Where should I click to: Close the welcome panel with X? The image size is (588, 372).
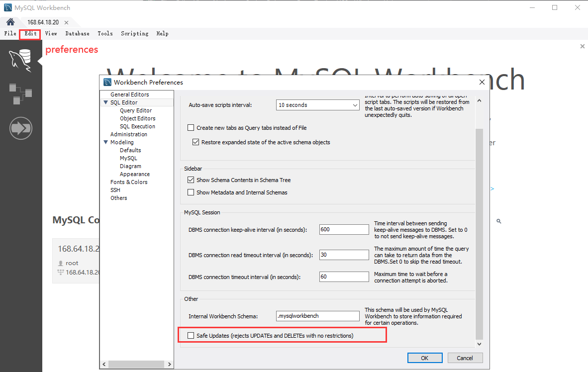[x=583, y=46]
